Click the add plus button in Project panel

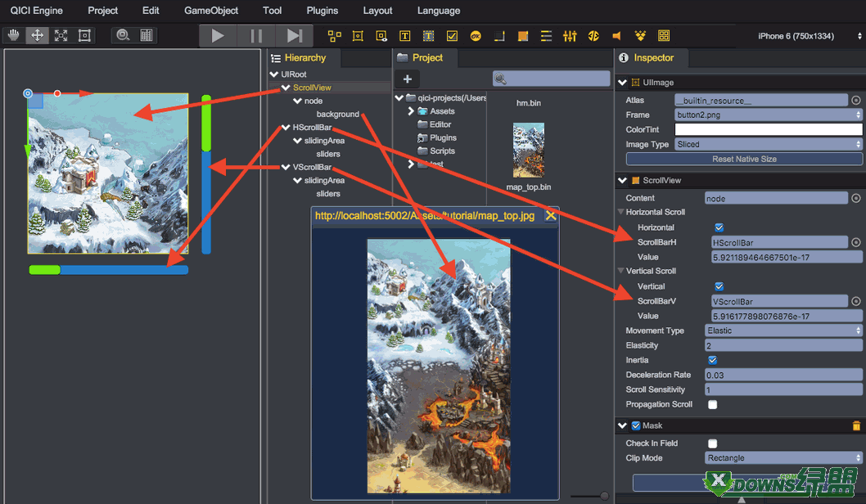pyautogui.click(x=407, y=79)
